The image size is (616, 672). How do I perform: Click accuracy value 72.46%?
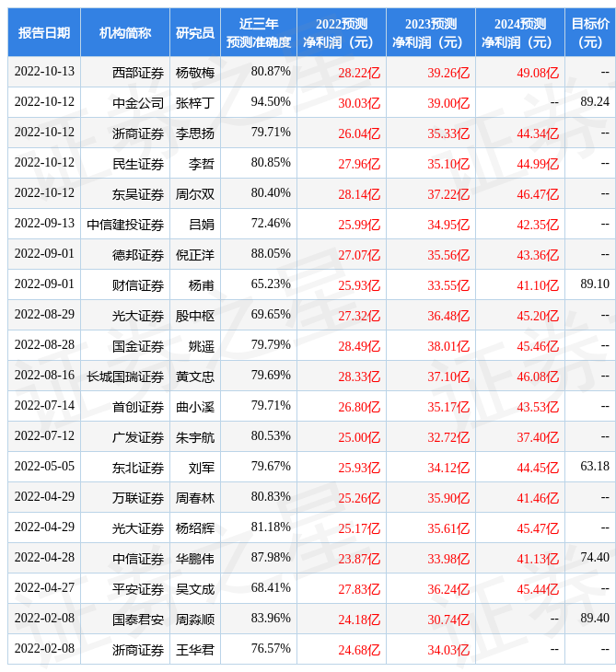click(271, 224)
